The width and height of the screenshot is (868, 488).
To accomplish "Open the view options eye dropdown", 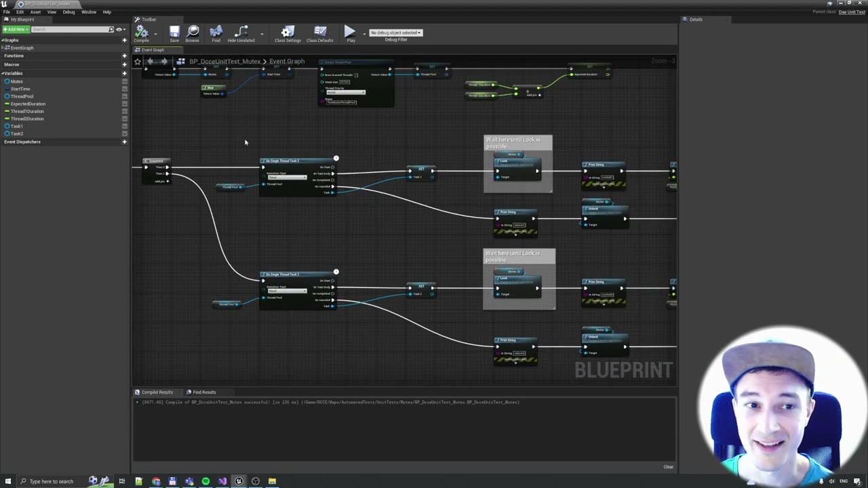I will coord(120,29).
